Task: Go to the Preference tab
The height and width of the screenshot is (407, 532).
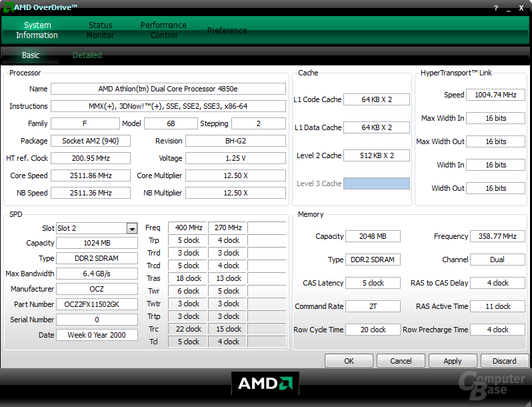Action: [227, 31]
